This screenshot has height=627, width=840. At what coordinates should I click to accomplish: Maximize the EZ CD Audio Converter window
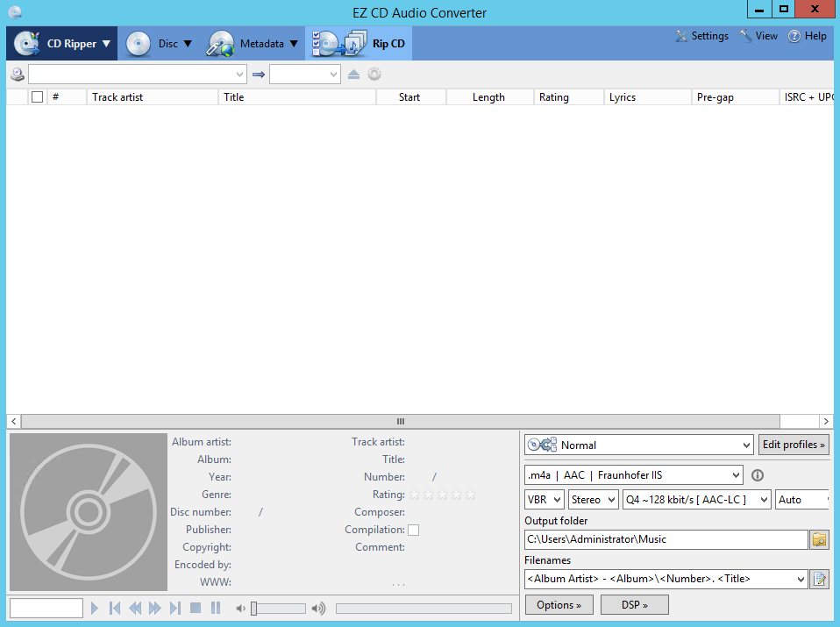point(784,9)
